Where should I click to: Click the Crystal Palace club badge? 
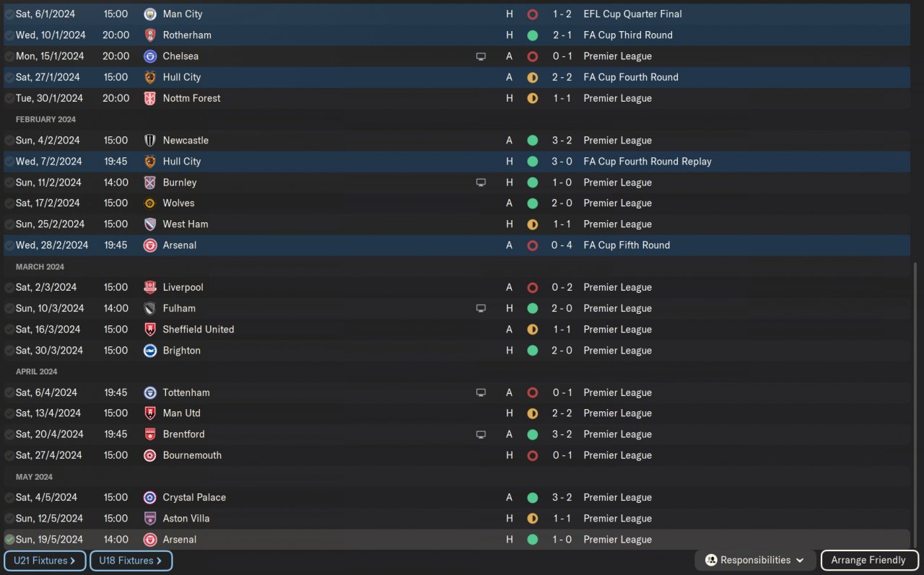click(x=150, y=498)
